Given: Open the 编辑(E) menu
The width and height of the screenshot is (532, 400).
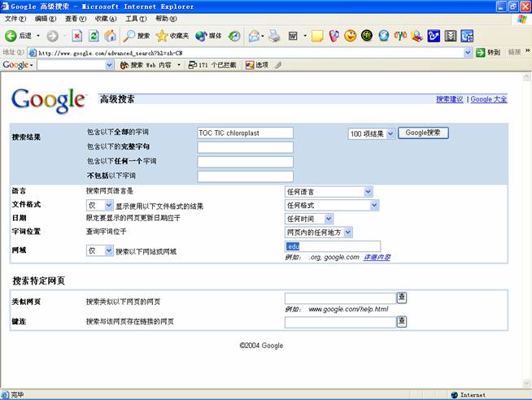Looking at the screenshot, I should 46,19.
